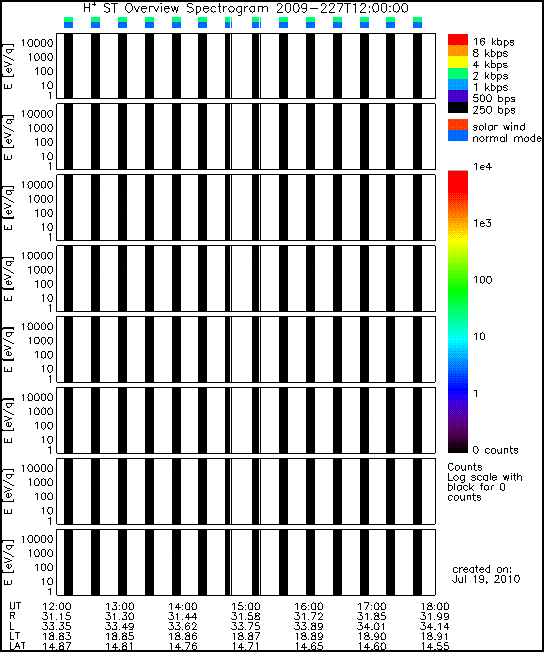544x652 pixels.
Task: Click the solar wind mode swatch
Action: click(x=458, y=125)
